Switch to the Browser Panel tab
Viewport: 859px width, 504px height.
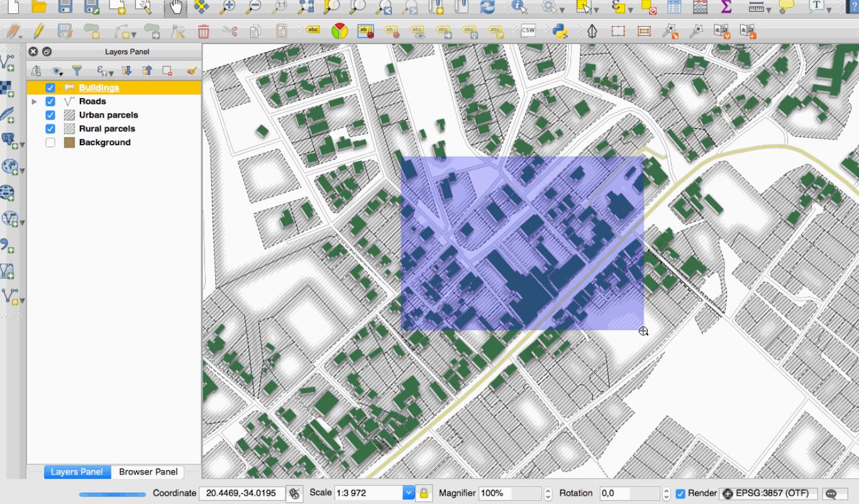148,472
